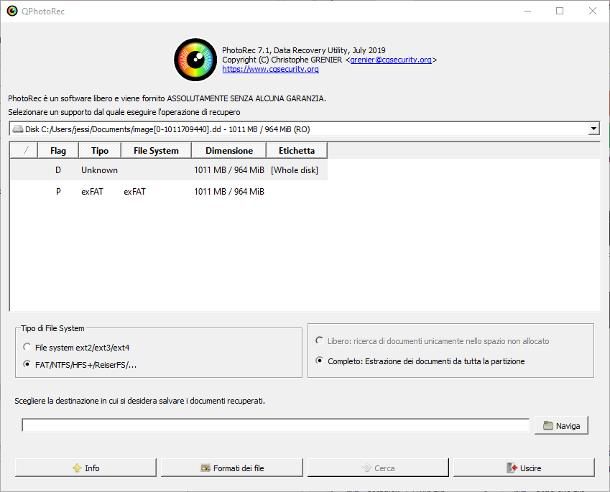Sort by Etichetta column header
The height and width of the screenshot is (492, 610).
pos(296,151)
